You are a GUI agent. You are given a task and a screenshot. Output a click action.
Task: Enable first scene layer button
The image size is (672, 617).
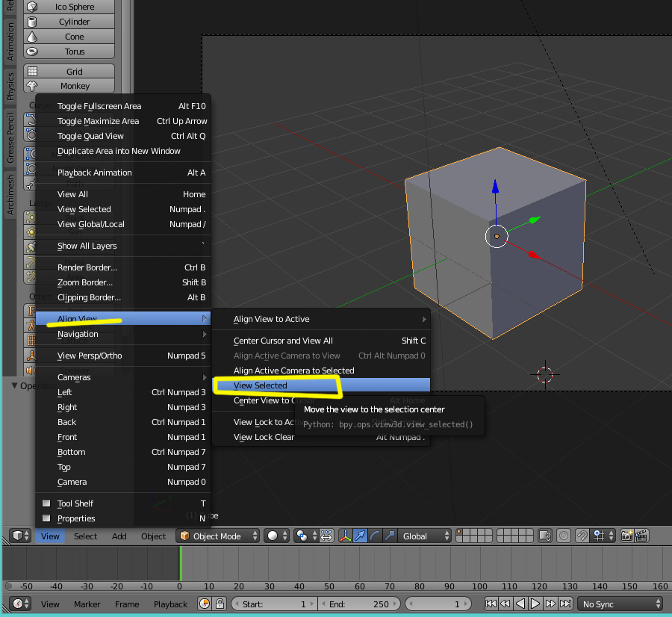[459, 533]
